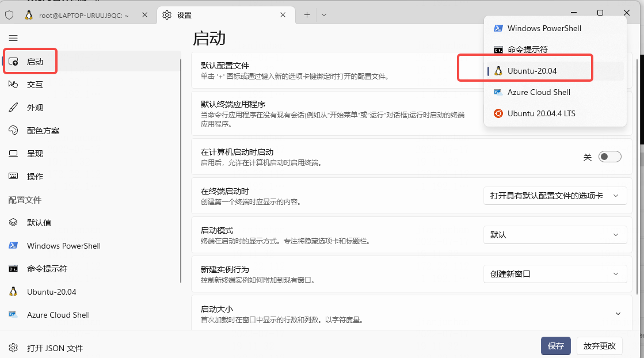Open the 交互 interaction settings icon
The height and width of the screenshot is (358, 644).
[x=13, y=85]
